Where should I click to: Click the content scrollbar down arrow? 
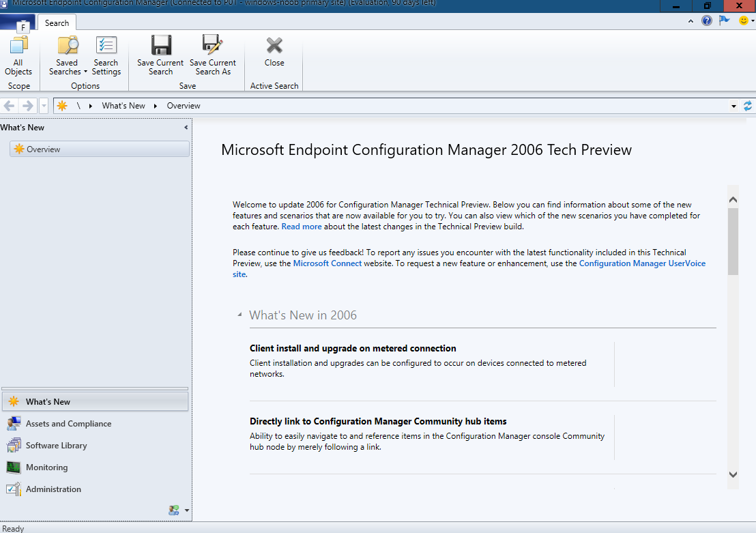[x=733, y=474]
